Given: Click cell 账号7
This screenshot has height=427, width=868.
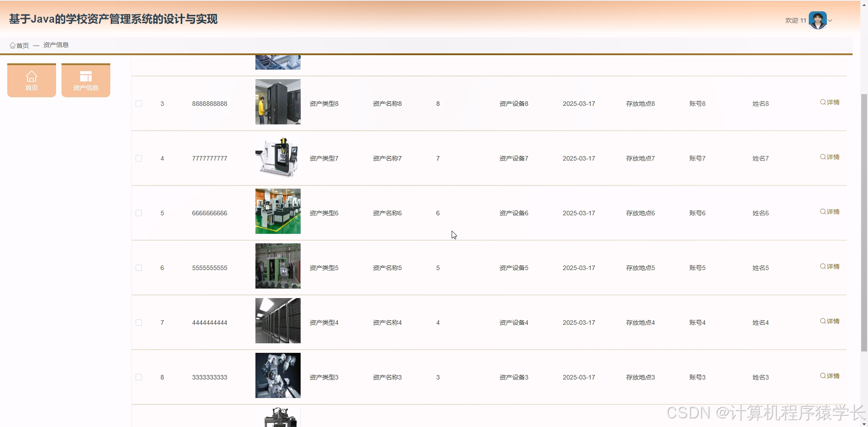Looking at the screenshot, I should point(698,158).
